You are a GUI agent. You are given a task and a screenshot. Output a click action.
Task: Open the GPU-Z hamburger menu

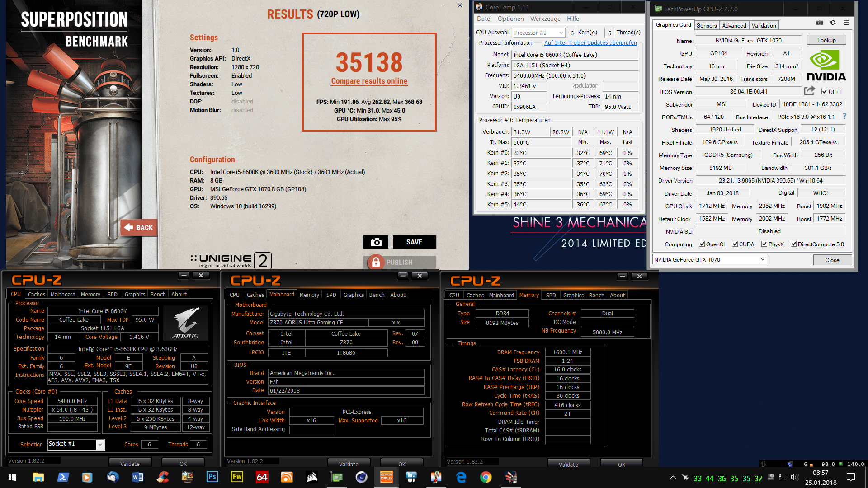tap(846, 23)
